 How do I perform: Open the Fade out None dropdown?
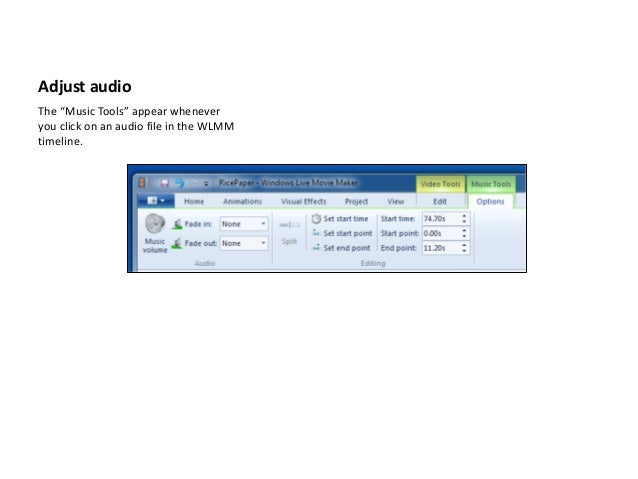tap(244, 243)
